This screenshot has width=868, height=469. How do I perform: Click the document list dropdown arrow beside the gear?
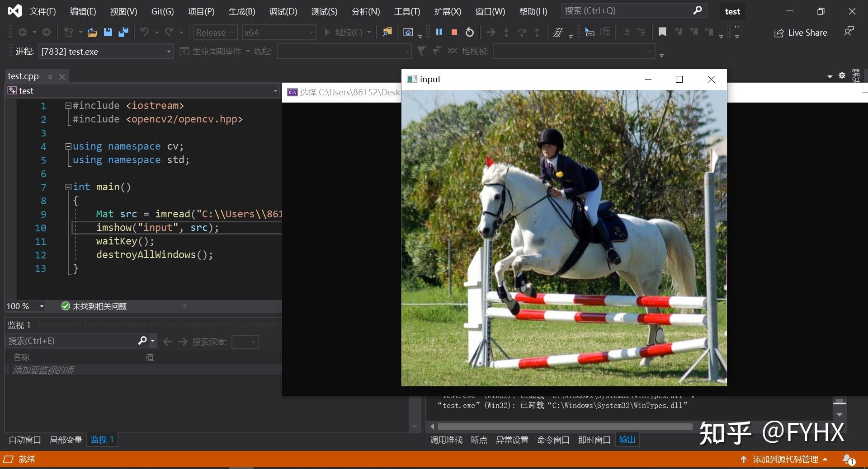(x=830, y=76)
